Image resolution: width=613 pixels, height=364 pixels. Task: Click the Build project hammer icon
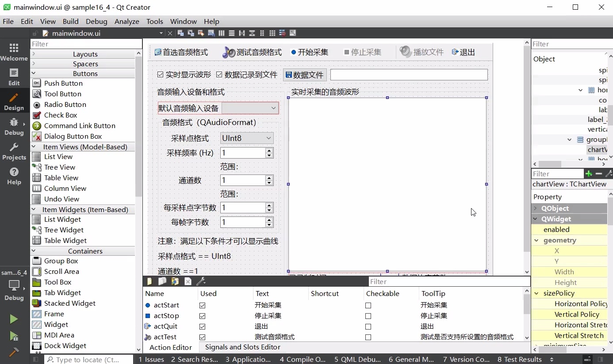[14, 352]
